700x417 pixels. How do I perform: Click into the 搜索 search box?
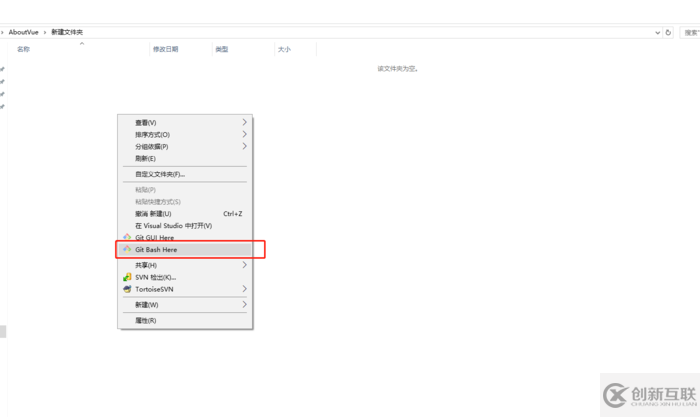click(690, 33)
